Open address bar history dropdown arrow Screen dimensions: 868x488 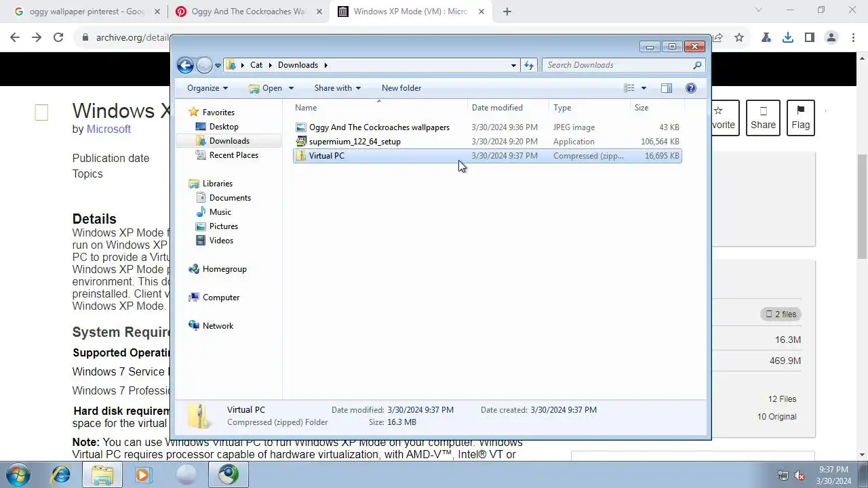point(513,65)
